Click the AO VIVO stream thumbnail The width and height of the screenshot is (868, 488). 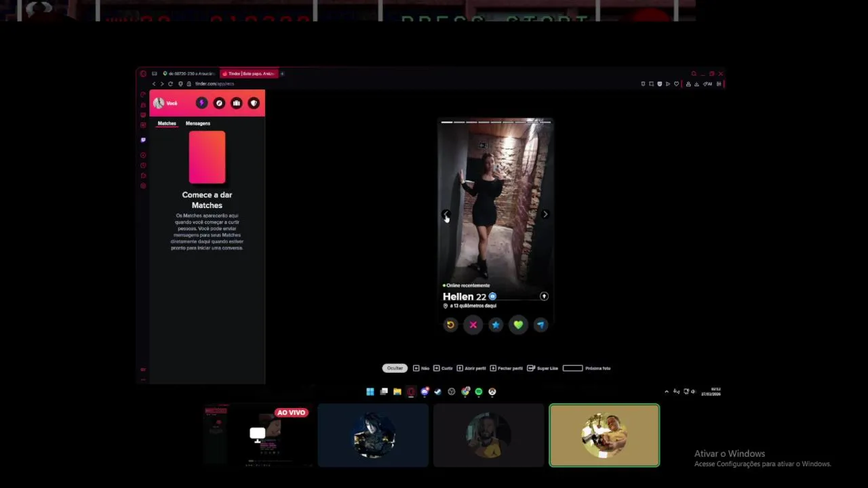click(x=257, y=436)
